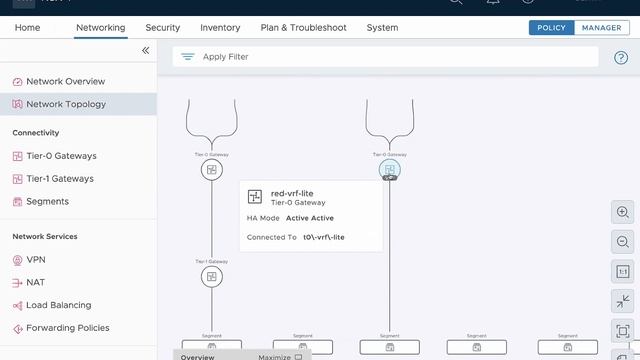Click the Forwarding Policies sidebar icon
640x360 pixels.
17,329
